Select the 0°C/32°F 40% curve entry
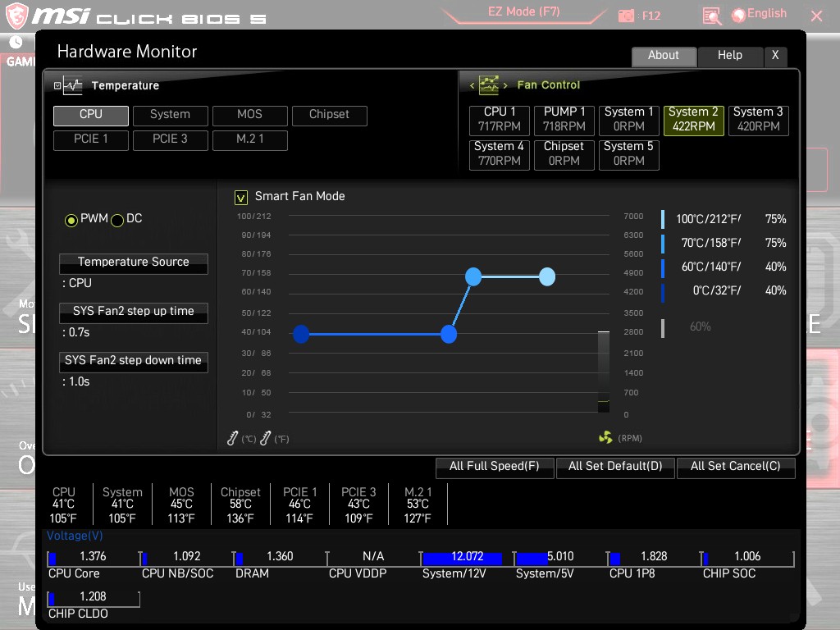 pos(724,291)
